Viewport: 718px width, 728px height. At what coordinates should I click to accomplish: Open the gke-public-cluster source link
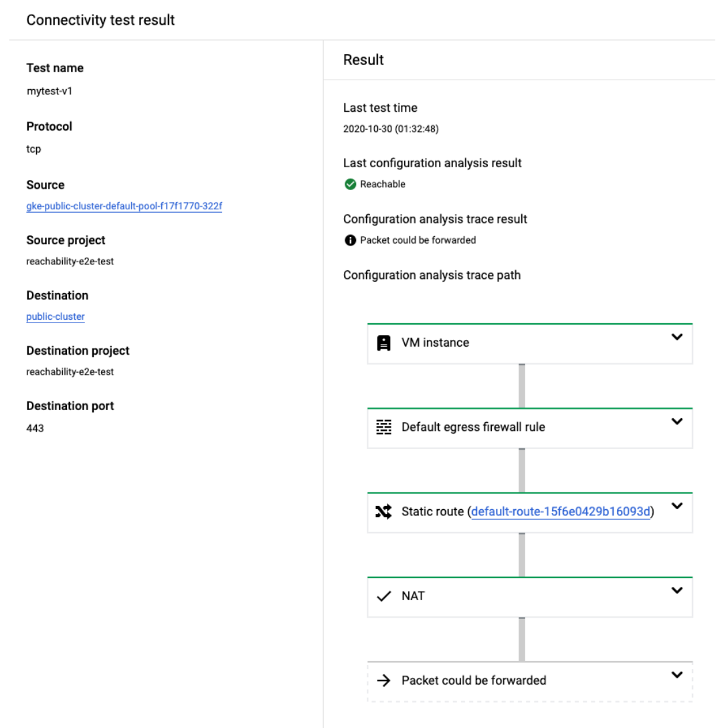coord(124,206)
